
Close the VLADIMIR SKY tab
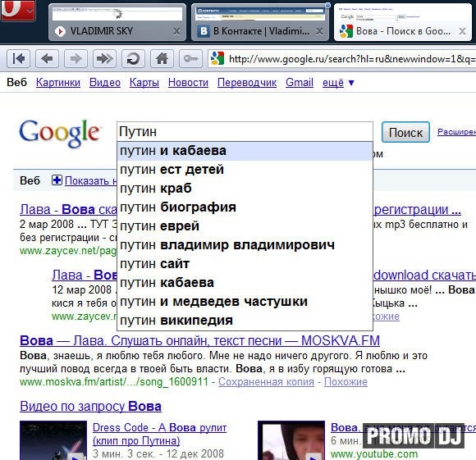coord(176,31)
